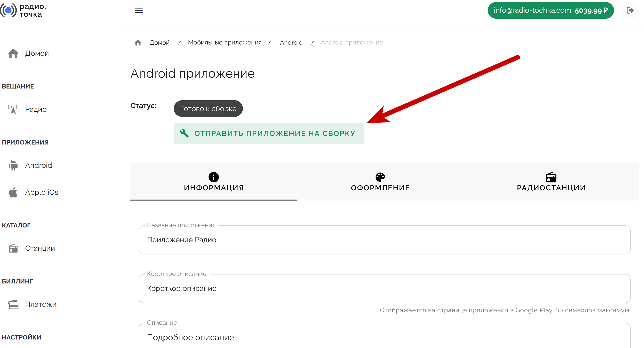Click the Apple logo icon in sidebar
The image size is (644, 348).
(13, 192)
